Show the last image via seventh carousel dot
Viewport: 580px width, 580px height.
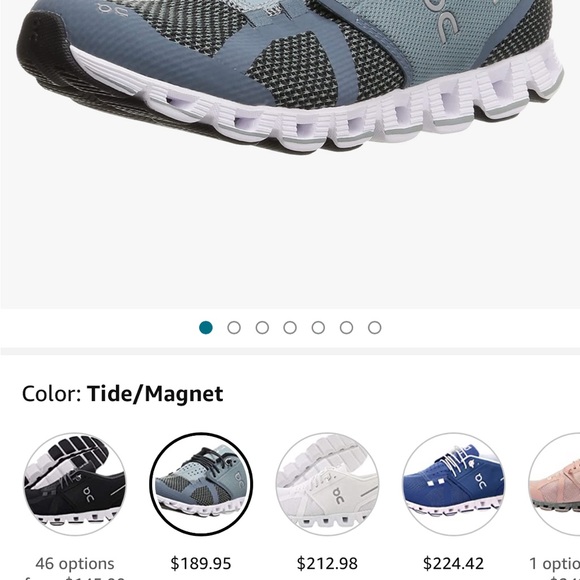point(374,327)
